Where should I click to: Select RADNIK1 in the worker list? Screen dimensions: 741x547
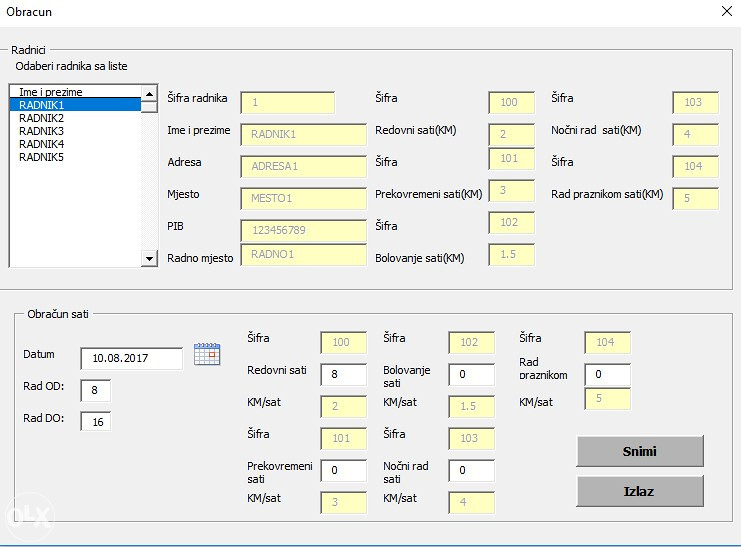(76, 105)
